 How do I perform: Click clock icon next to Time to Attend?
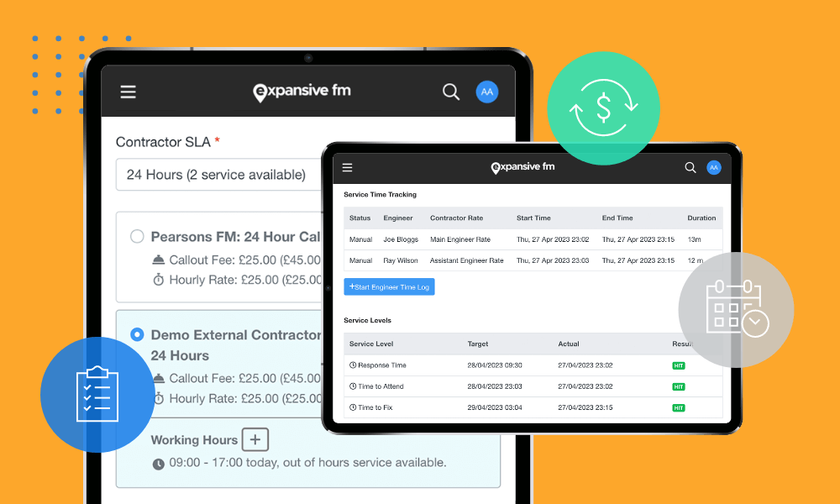[x=353, y=386]
